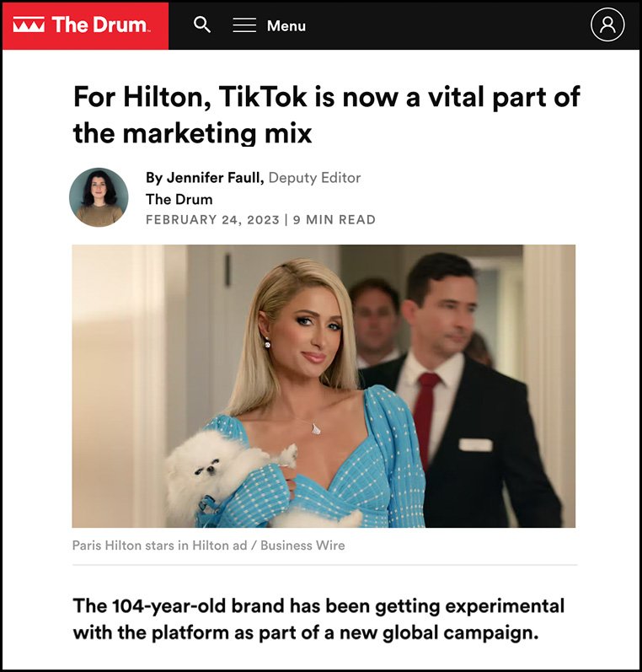
Task: Click the Deputy Editor title text
Action: click(314, 177)
